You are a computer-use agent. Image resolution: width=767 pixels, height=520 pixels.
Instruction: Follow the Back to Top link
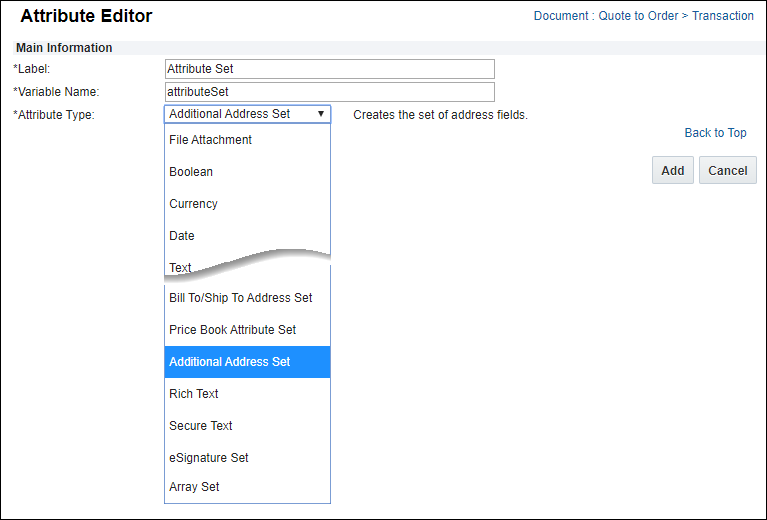(715, 133)
